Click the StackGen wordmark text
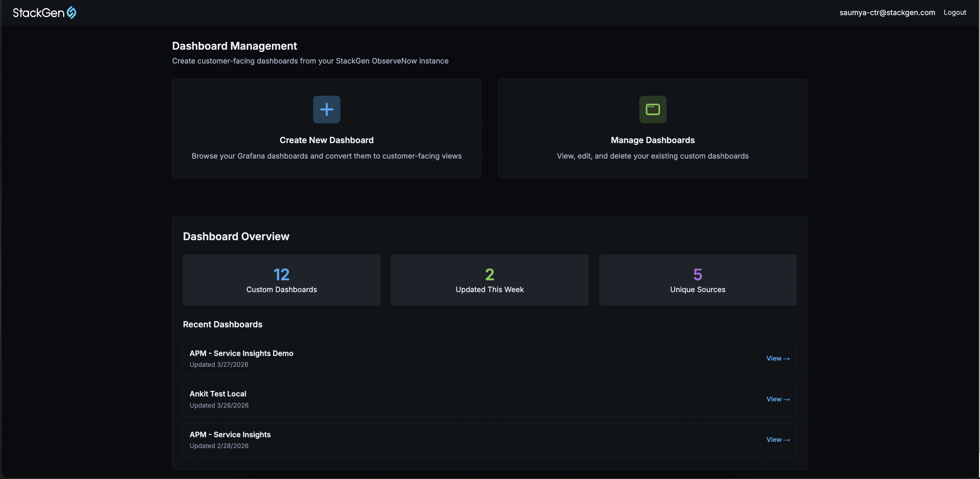 [x=38, y=12]
